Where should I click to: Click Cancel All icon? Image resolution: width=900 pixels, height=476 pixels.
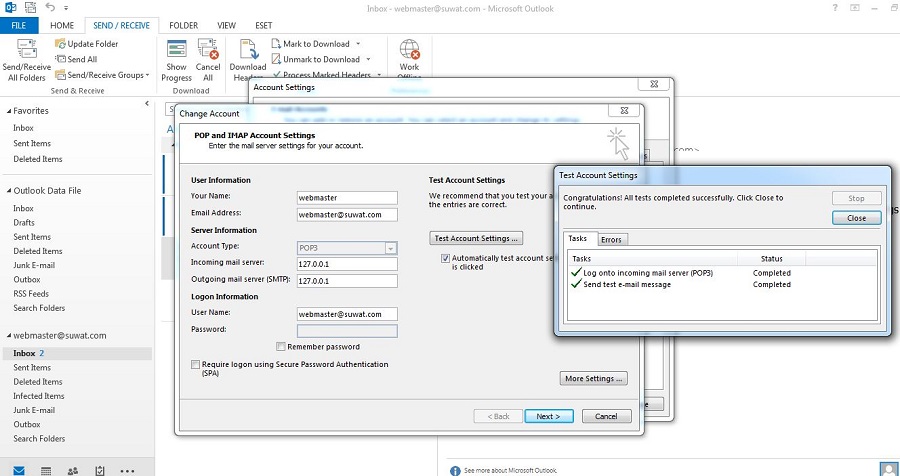pyautogui.click(x=208, y=50)
